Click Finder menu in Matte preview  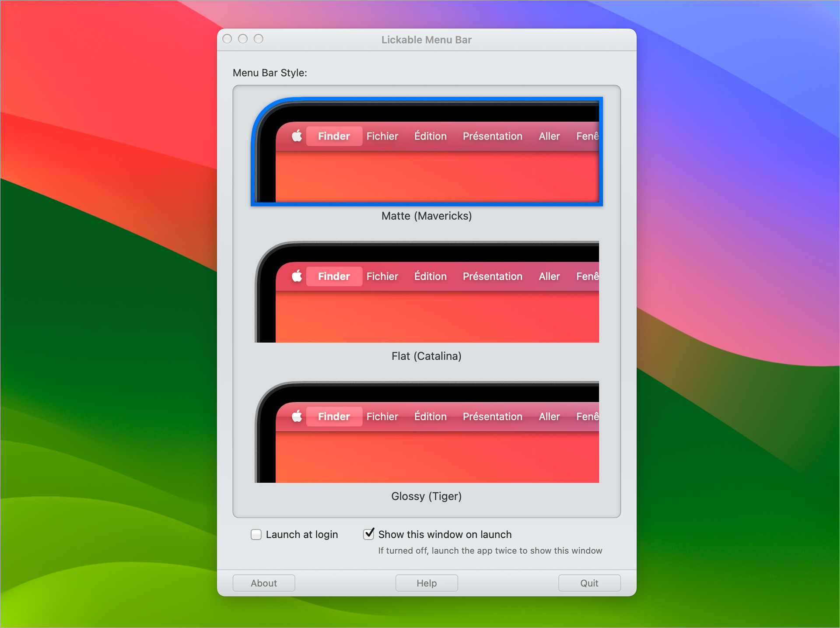[x=334, y=136]
